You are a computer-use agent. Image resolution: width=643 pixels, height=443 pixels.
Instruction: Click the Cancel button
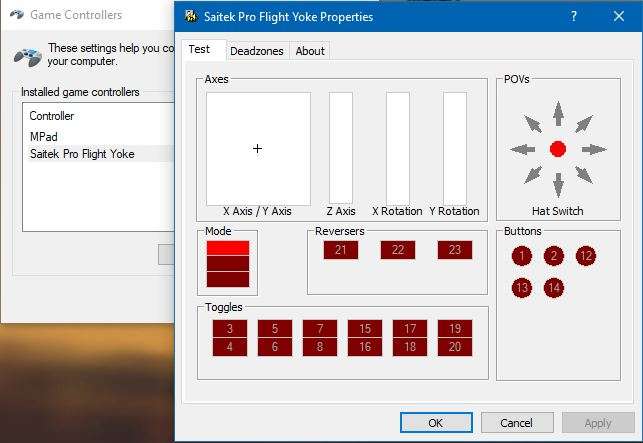517,422
